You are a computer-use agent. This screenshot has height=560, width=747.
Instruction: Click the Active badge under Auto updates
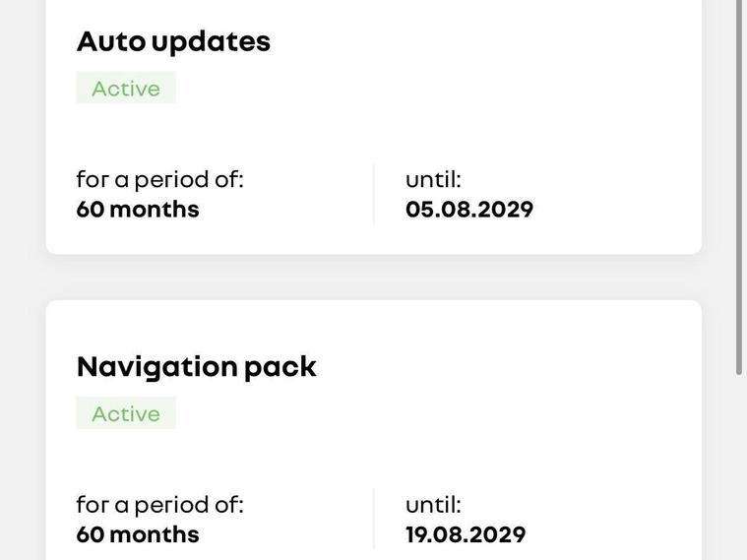pyautogui.click(x=126, y=89)
